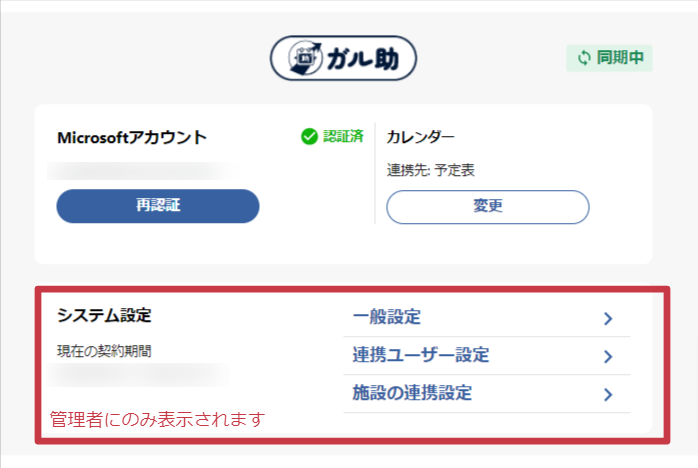Click the sync arrows icon

[x=584, y=58]
